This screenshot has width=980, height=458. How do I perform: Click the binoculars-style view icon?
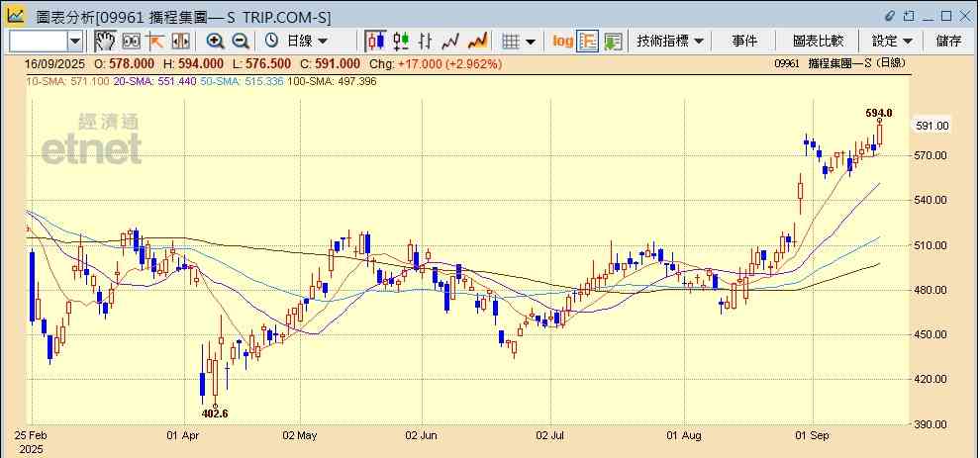click(132, 42)
